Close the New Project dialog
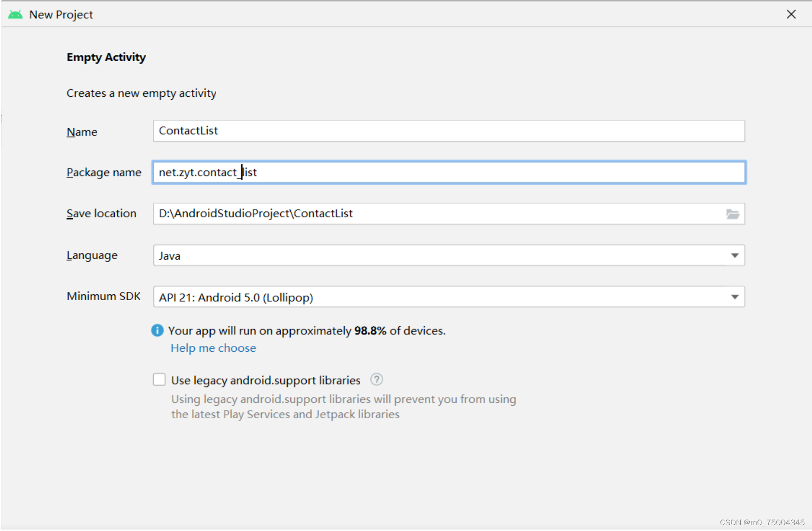812x531 pixels. coord(791,14)
